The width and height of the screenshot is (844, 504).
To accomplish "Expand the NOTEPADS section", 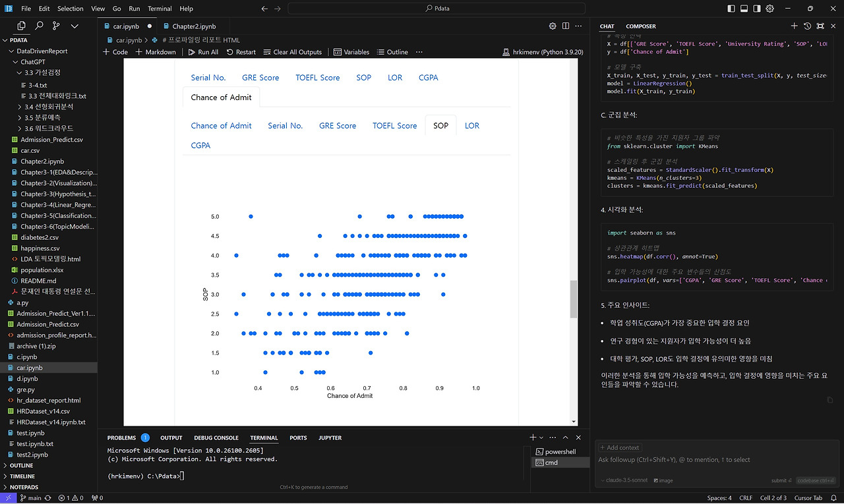I will coord(24,488).
